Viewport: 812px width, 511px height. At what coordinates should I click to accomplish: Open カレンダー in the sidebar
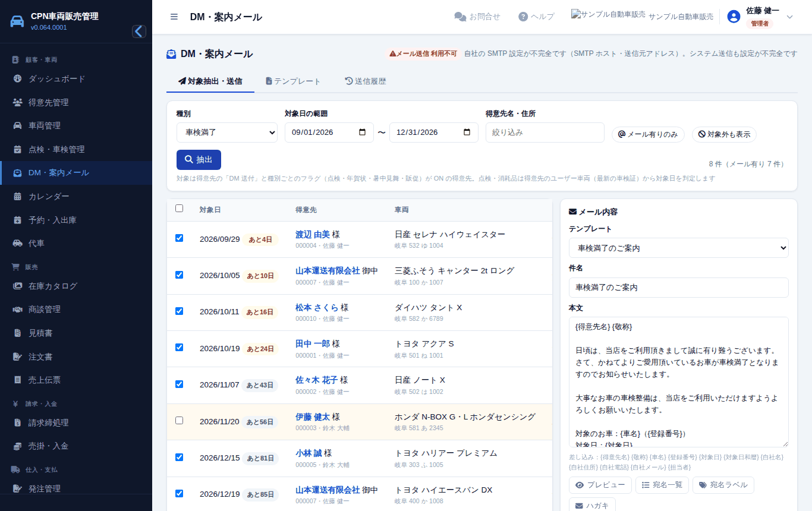[x=76, y=196]
